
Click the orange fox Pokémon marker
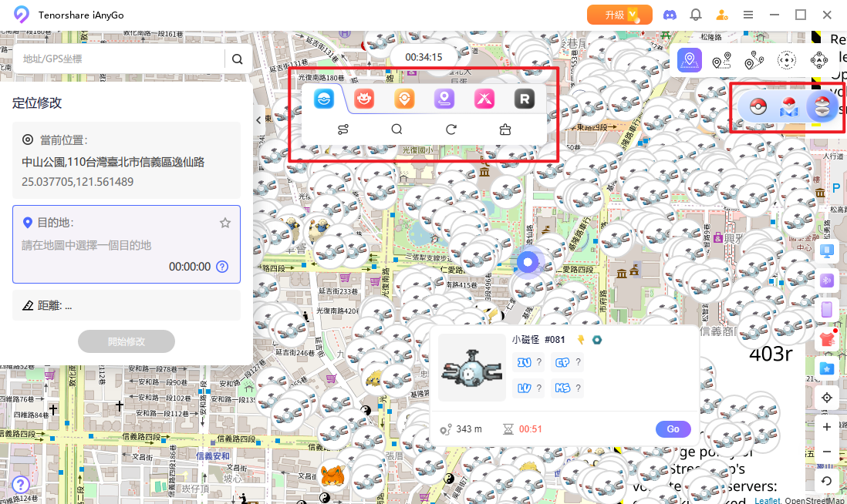tap(332, 476)
